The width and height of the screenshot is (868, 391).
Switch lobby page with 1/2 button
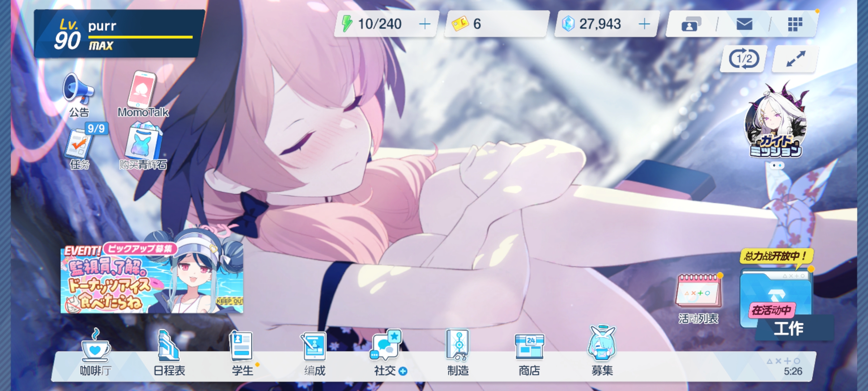click(x=744, y=59)
